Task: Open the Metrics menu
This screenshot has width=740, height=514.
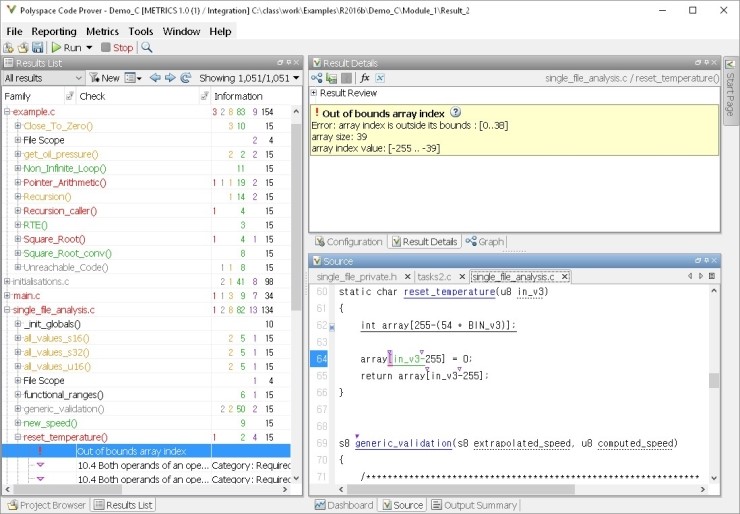Action: coord(102,32)
